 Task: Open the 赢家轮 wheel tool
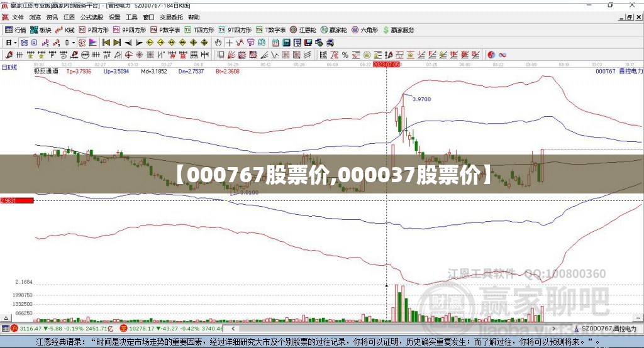[x=333, y=30]
